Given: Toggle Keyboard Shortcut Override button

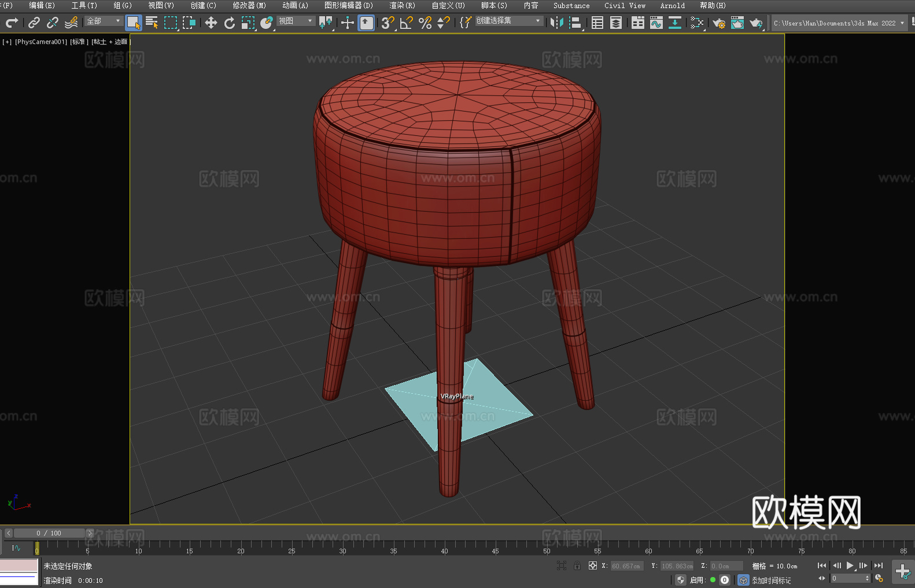Looking at the screenshot, I should click(x=366, y=23).
